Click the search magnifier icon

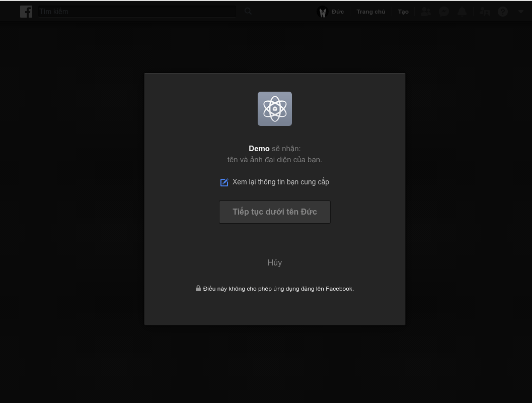pos(248,11)
